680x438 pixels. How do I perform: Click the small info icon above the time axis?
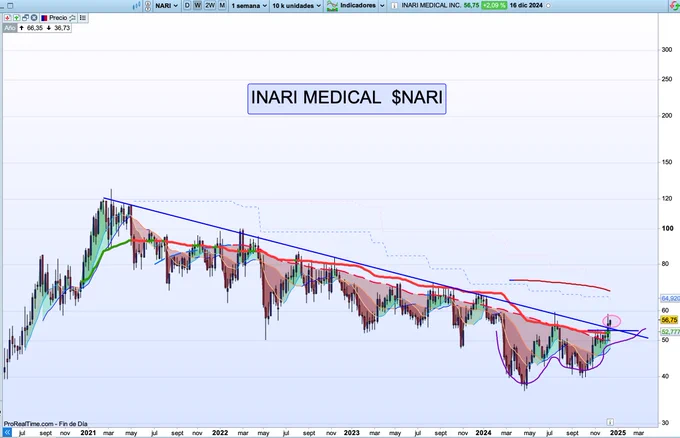(610, 422)
